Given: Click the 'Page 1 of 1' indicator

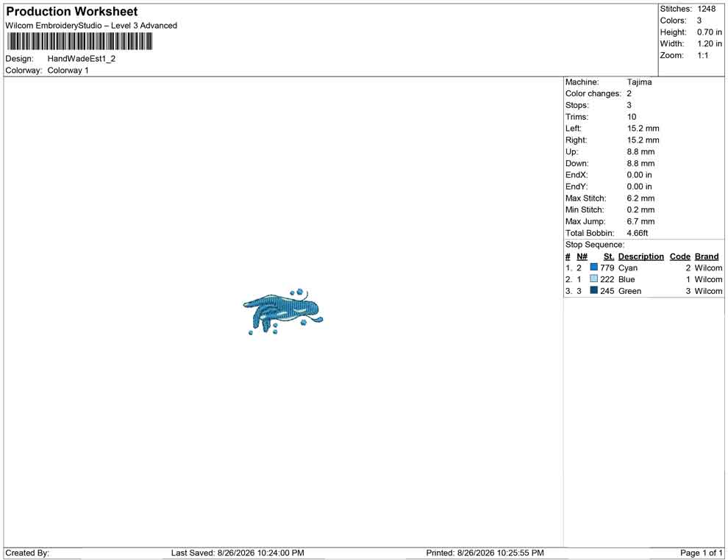Looking at the screenshot, I should click(701, 553).
